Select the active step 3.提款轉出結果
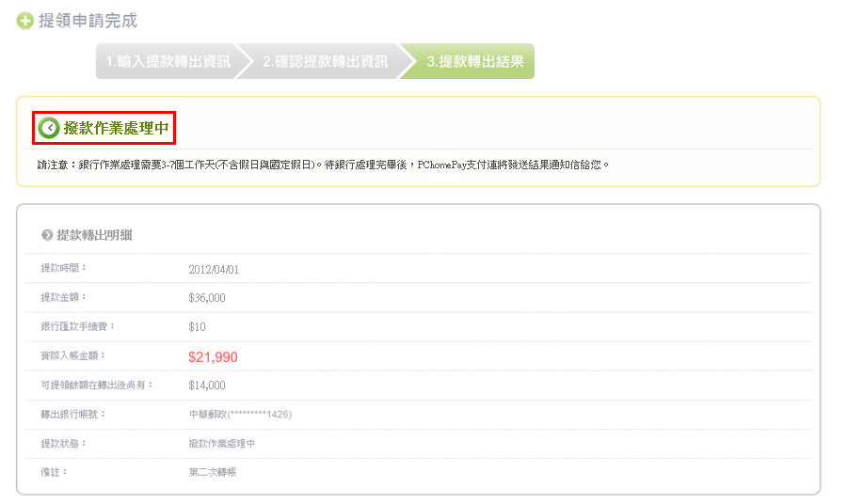Viewport: 847px width, 504px height. point(474,61)
